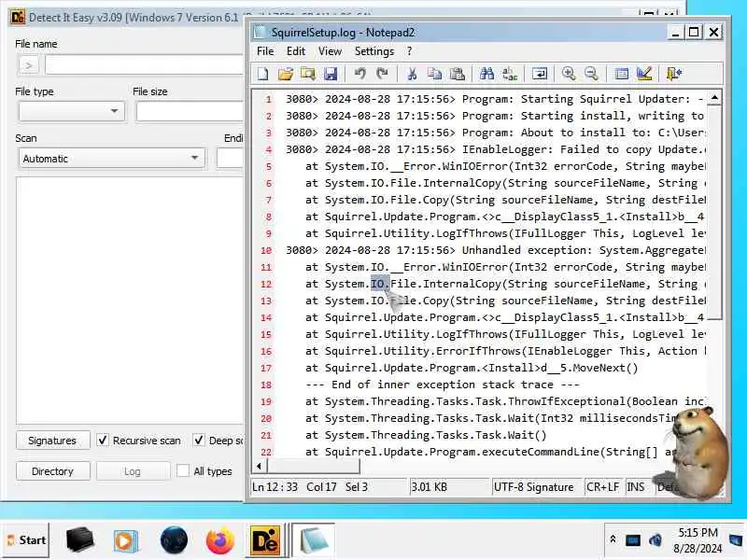Click the volume speaker tray icon

tap(655, 540)
